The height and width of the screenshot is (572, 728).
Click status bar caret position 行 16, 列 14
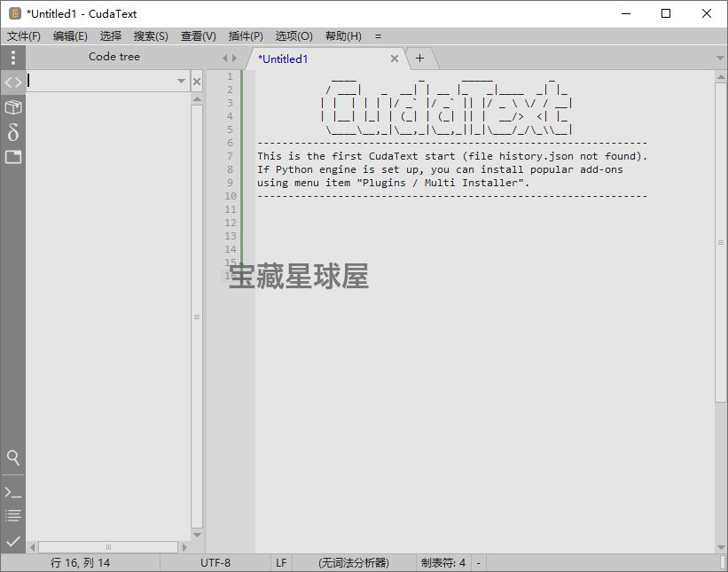81,563
